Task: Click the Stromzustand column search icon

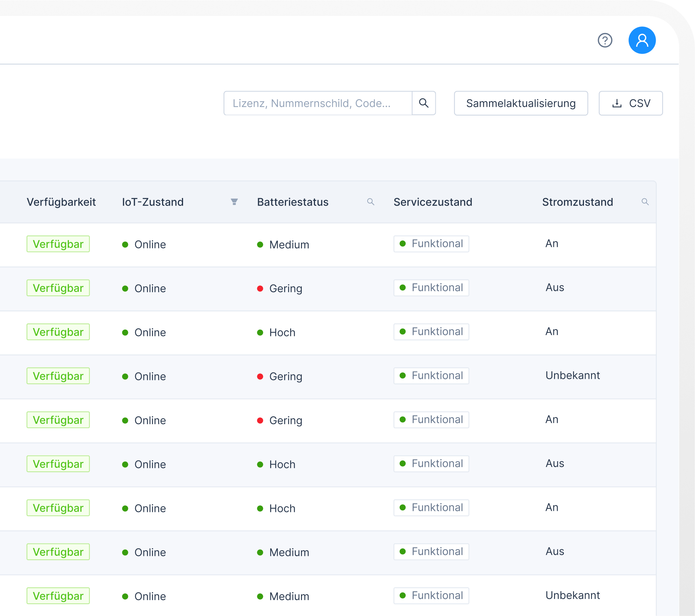Action: coord(645,202)
